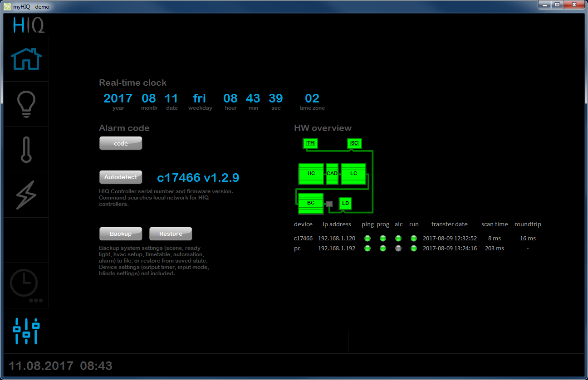Screen dimensions: 588x380
Task: Click the pc device alc indicator
Action: [398, 248]
